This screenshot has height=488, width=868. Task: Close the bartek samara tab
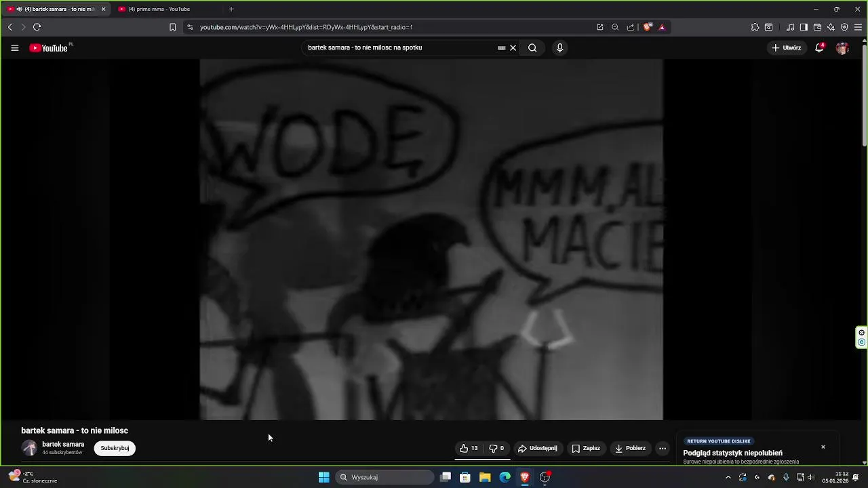(104, 9)
